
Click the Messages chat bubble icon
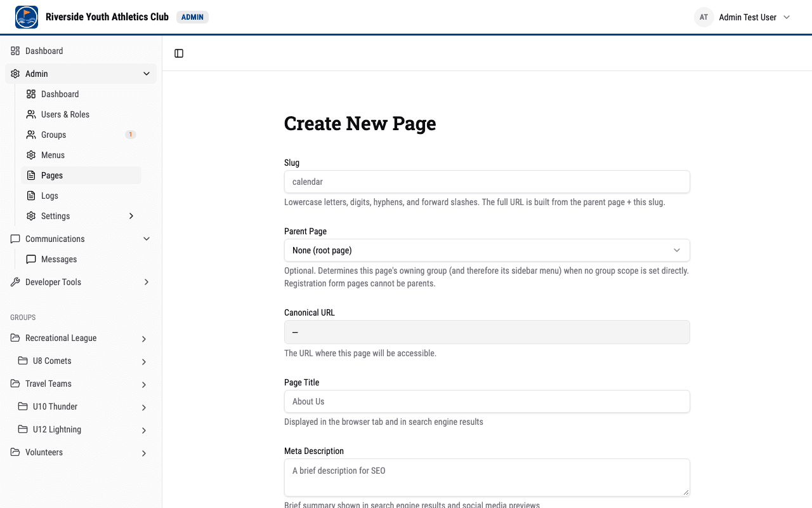(x=31, y=259)
